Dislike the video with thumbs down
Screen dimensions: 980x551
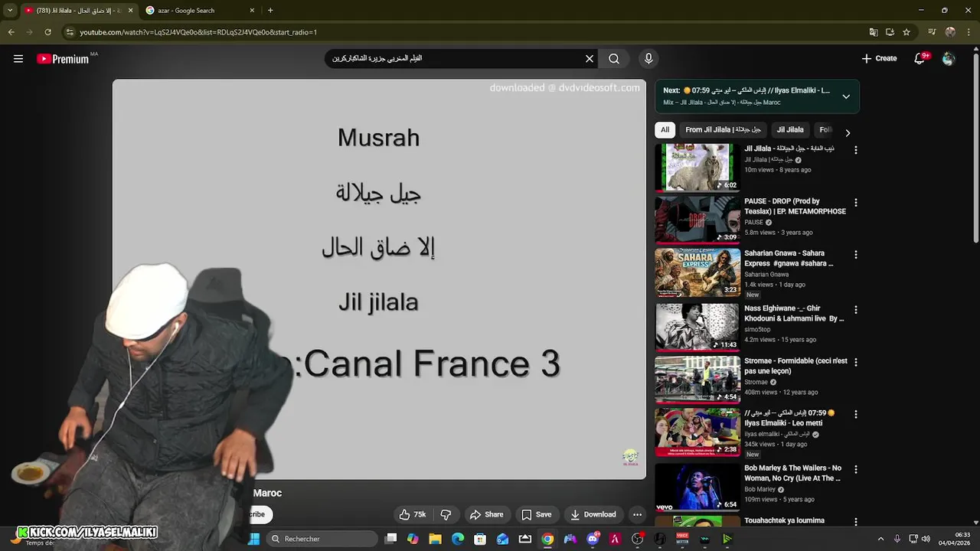coord(446,514)
